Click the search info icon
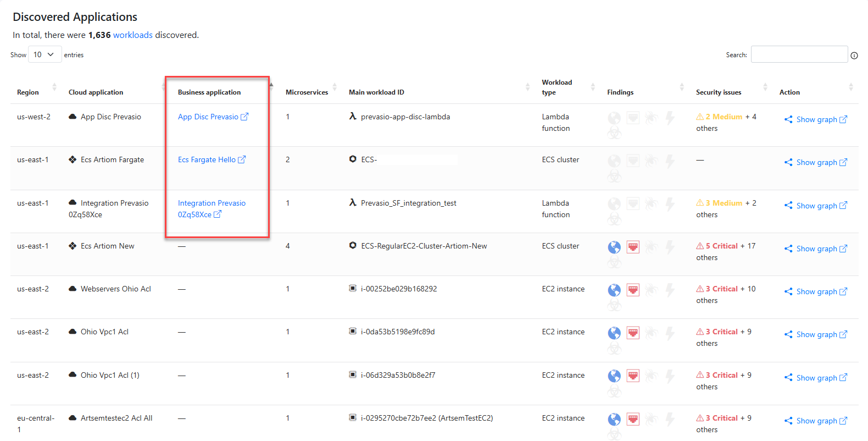The height and width of the screenshot is (441, 868). (854, 56)
